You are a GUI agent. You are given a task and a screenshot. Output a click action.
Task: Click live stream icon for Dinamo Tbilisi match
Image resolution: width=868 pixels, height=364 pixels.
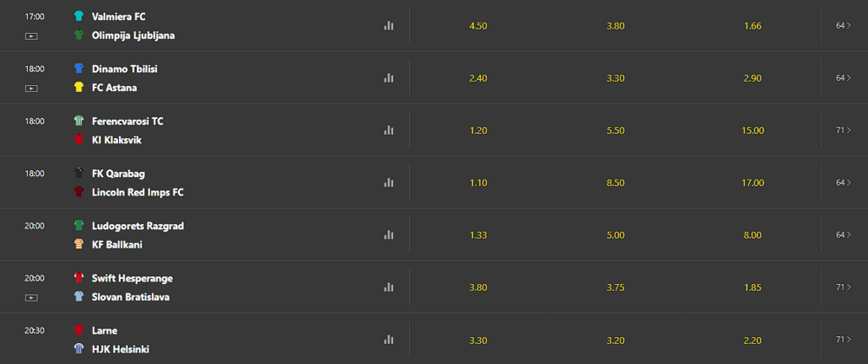pyautogui.click(x=31, y=88)
